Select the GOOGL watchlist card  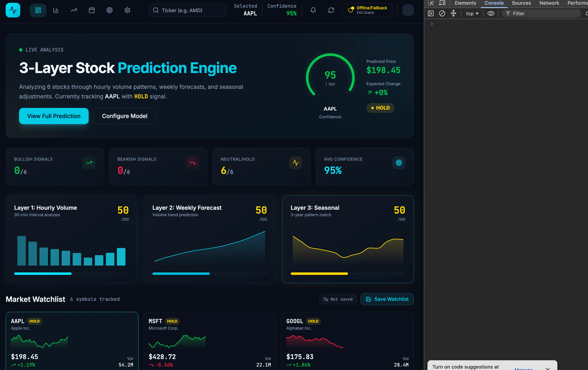(x=348, y=341)
